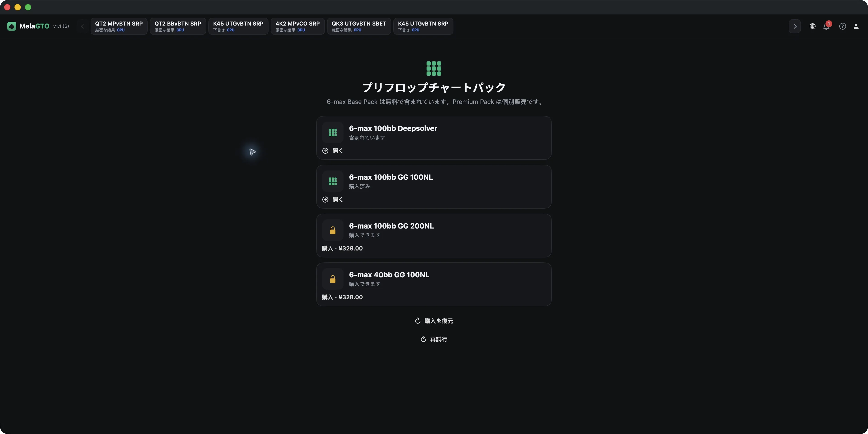
Task: Click the green preflop chart grid icon
Action: 434,68
